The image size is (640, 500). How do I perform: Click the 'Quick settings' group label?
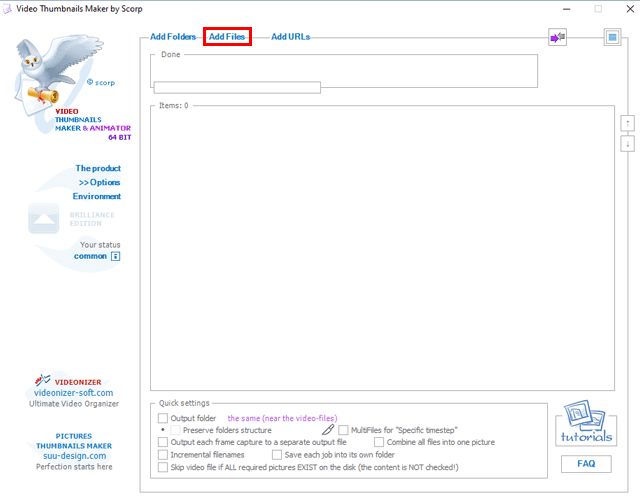[184, 403]
